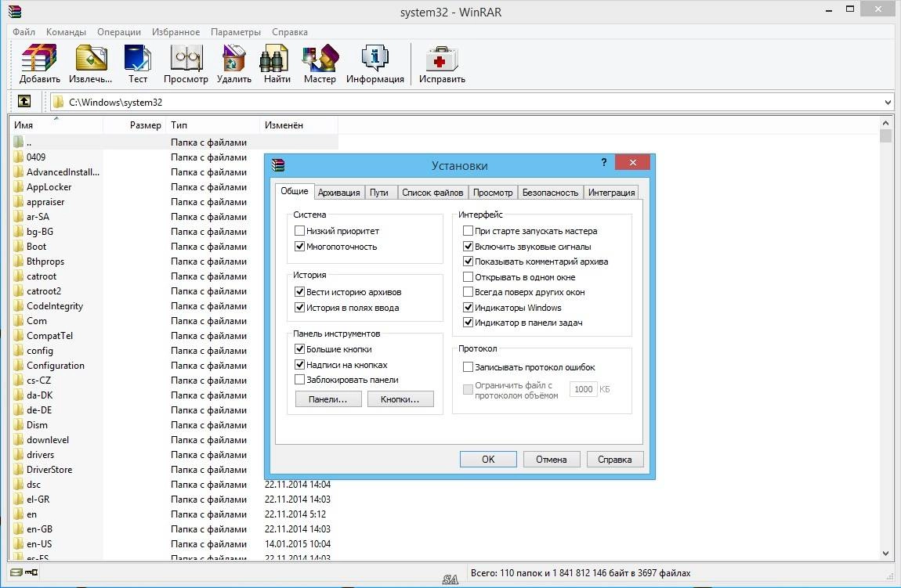Toggle Включить звуковые сигналы checkbox
Viewport: 901px width, 588px height.
point(468,247)
